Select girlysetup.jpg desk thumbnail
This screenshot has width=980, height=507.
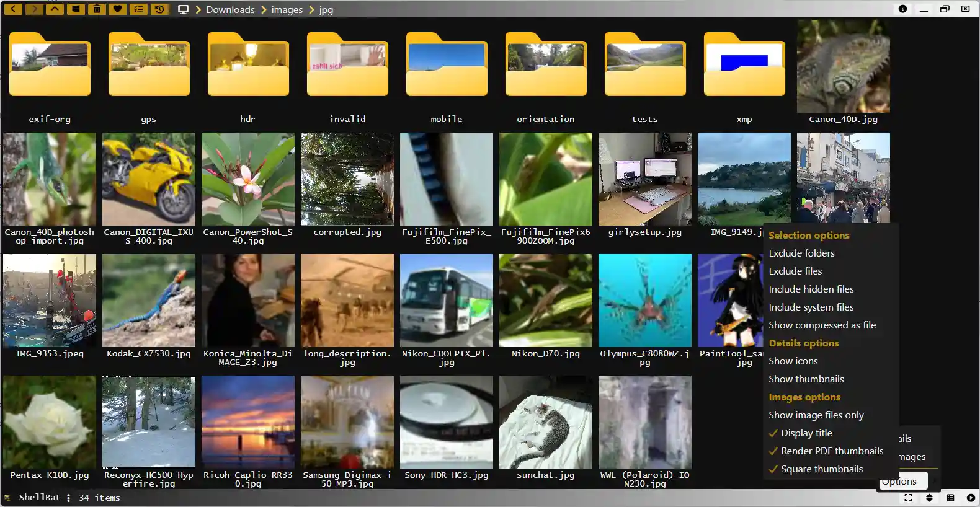click(645, 179)
